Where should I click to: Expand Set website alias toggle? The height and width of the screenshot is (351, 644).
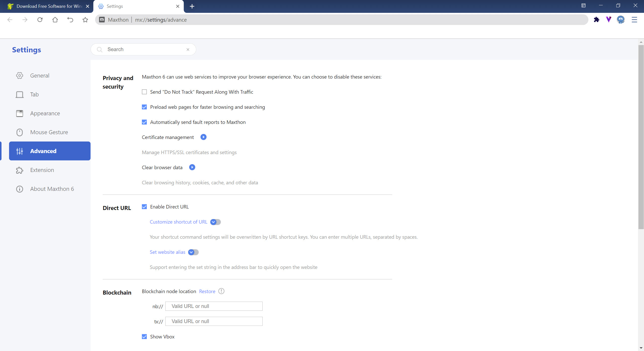[193, 252]
